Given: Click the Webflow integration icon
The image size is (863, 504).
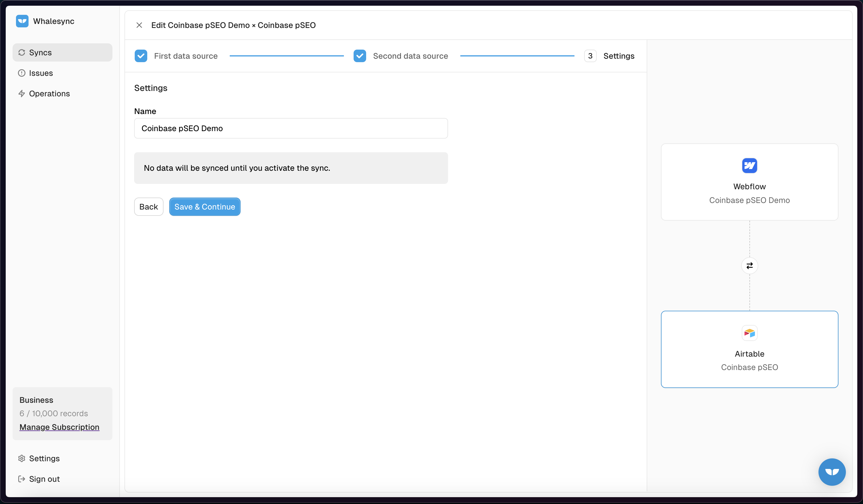Looking at the screenshot, I should pos(749,165).
